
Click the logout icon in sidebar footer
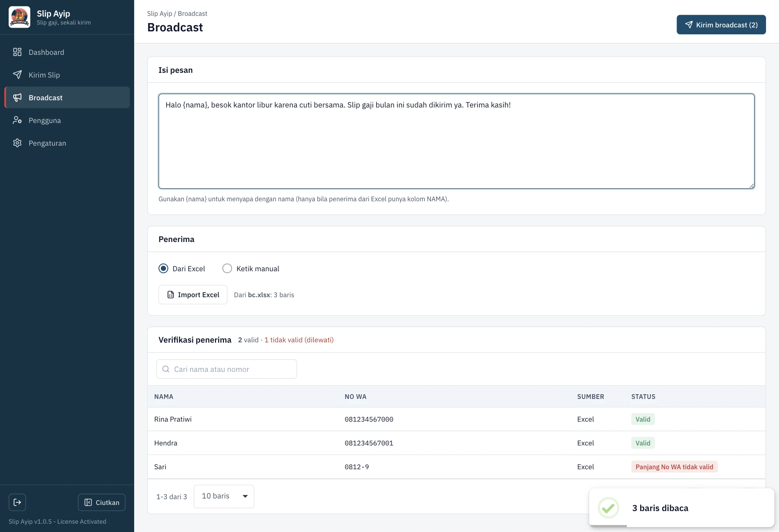[x=17, y=502]
